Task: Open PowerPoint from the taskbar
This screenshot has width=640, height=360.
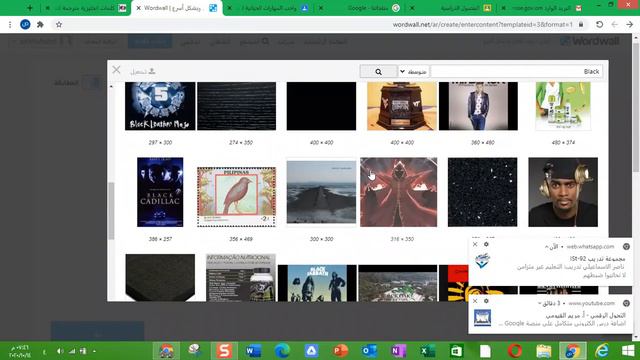Action: (340, 351)
